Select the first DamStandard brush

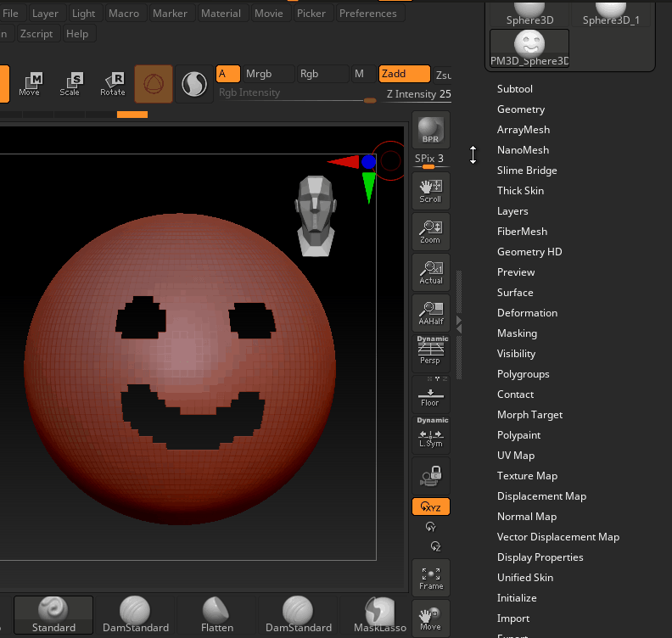tap(136, 615)
